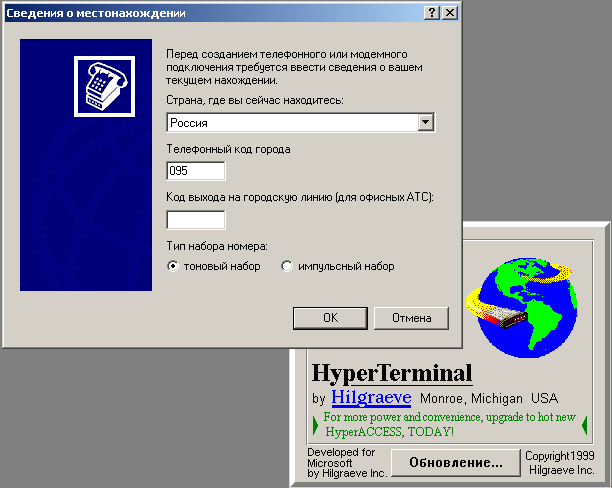Screen dimensions: 612x488
Task: Click the help question mark button
Action: pyautogui.click(x=432, y=13)
